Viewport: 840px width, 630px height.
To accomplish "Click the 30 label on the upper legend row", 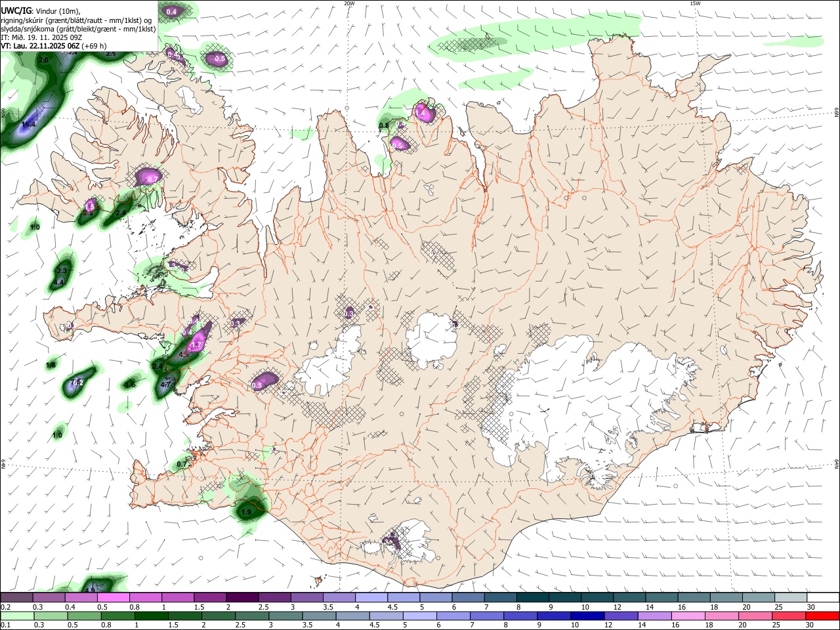I will tap(811, 607).
